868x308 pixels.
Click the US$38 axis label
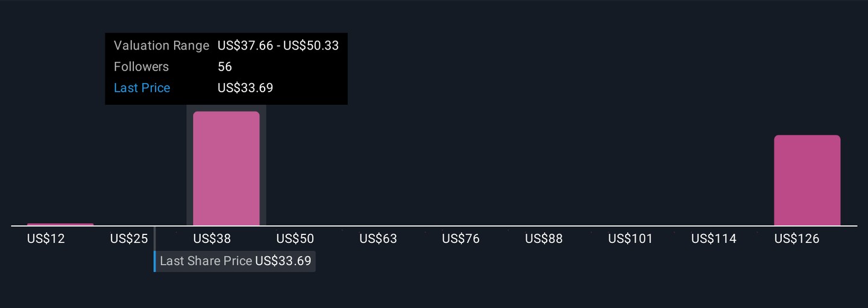212,239
